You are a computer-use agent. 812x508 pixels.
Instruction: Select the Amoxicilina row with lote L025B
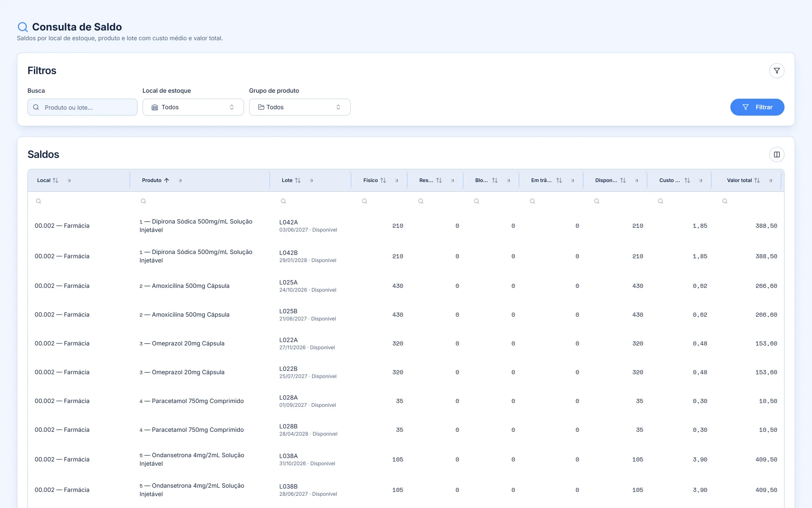406,315
